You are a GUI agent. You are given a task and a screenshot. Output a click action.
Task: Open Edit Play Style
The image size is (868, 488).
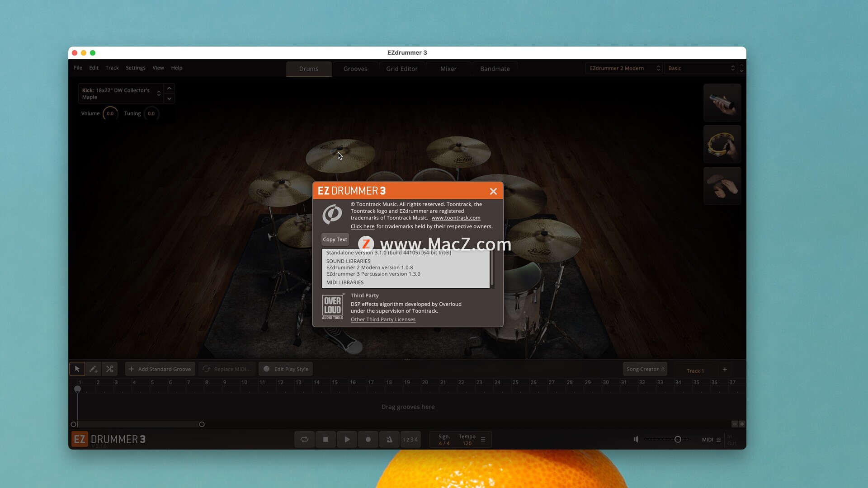[286, 369]
